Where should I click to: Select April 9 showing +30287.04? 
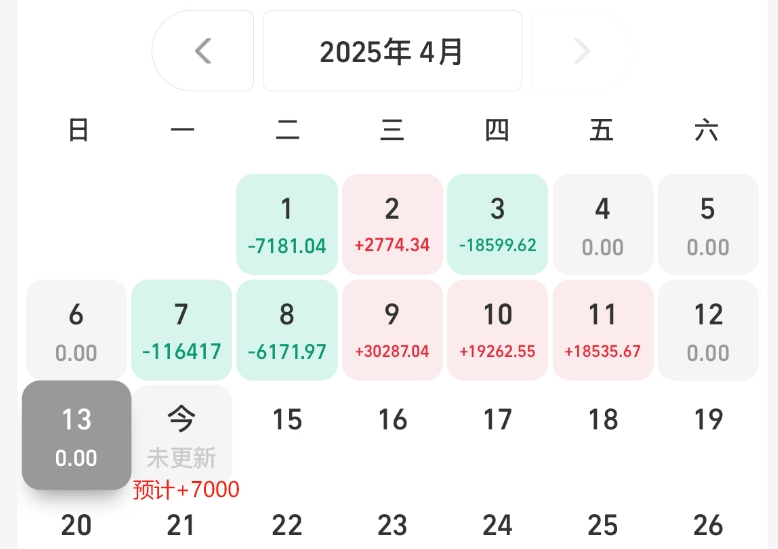(x=392, y=330)
